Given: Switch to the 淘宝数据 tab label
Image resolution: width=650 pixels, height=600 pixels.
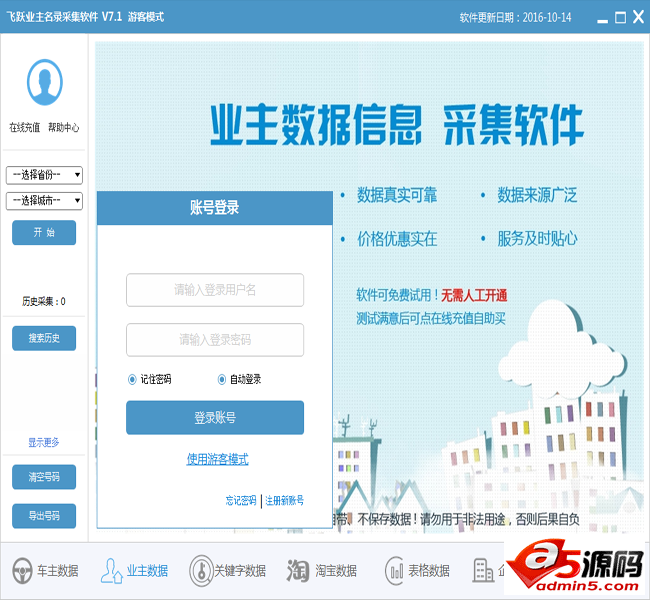Looking at the screenshot, I should coord(336,571).
